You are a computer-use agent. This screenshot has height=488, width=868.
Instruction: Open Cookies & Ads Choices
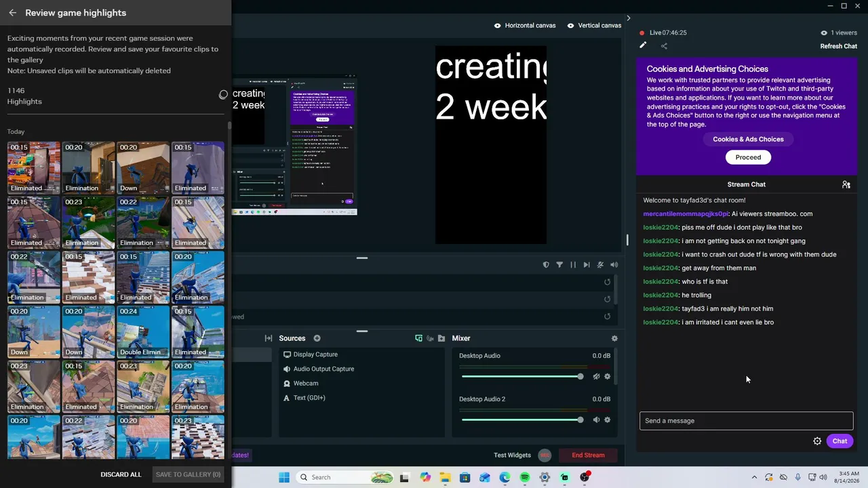tap(748, 139)
